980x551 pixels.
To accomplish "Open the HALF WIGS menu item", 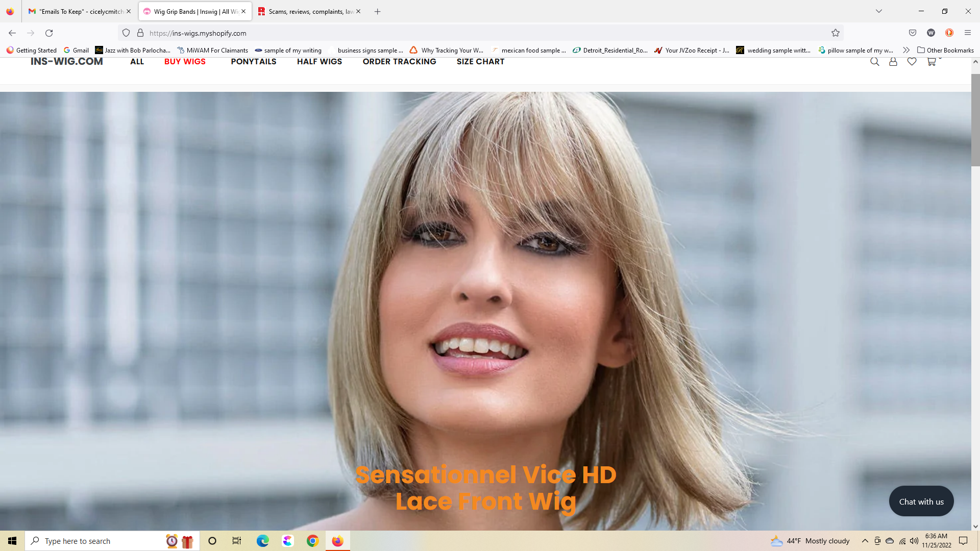I will pyautogui.click(x=320, y=62).
